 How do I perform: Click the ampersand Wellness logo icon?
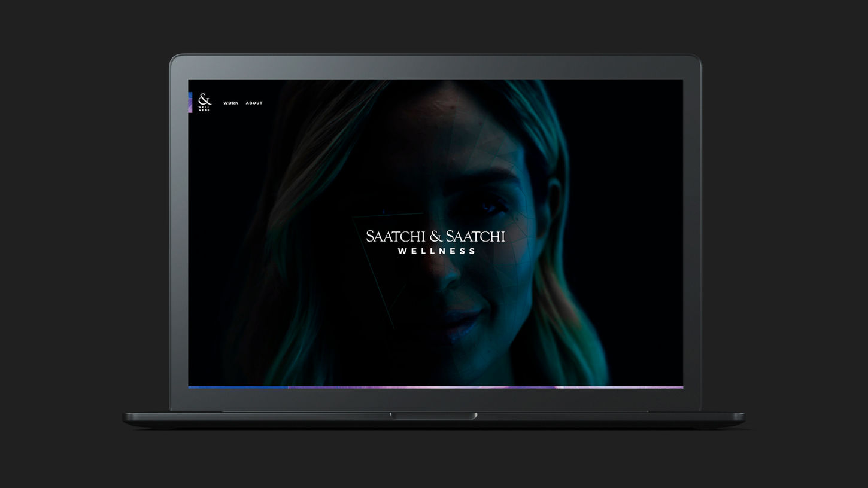coord(205,102)
